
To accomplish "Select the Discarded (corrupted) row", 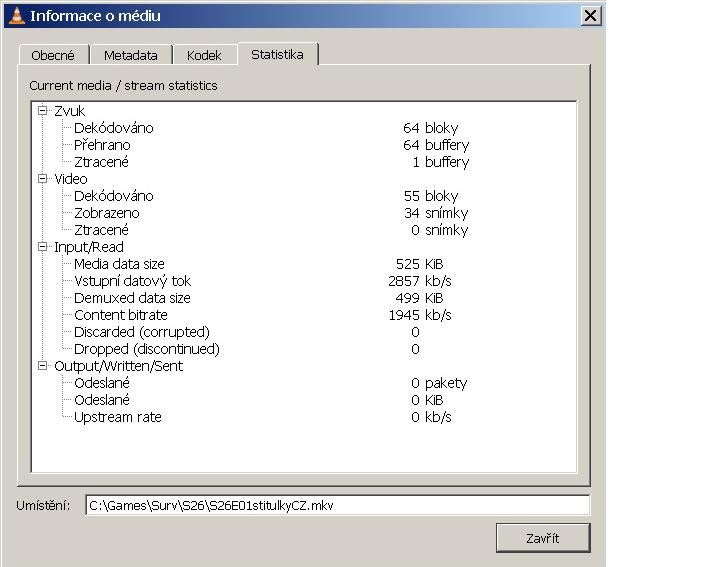I will [x=141, y=332].
